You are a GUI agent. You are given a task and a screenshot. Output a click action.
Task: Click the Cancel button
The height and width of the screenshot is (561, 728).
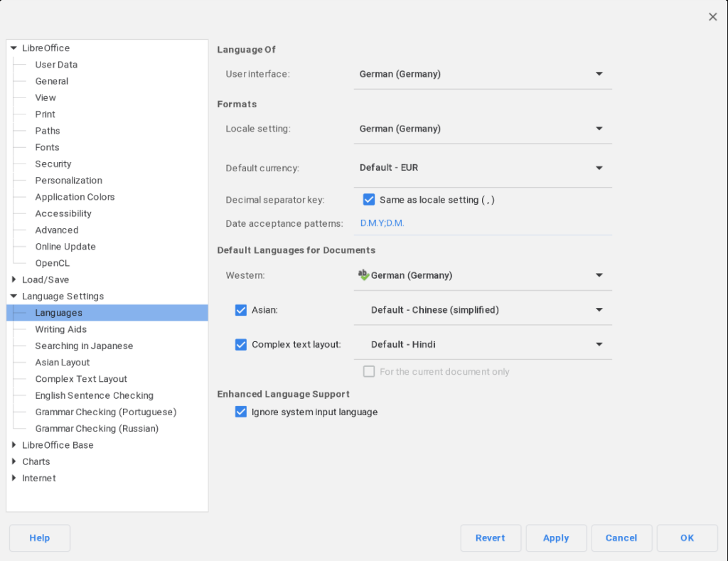[621, 538]
